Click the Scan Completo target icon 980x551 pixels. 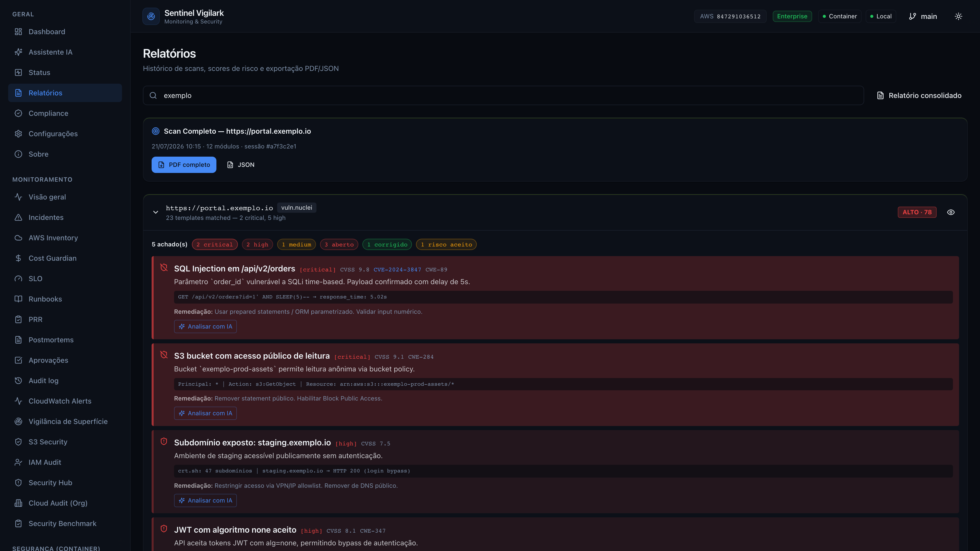pos(156,131)
